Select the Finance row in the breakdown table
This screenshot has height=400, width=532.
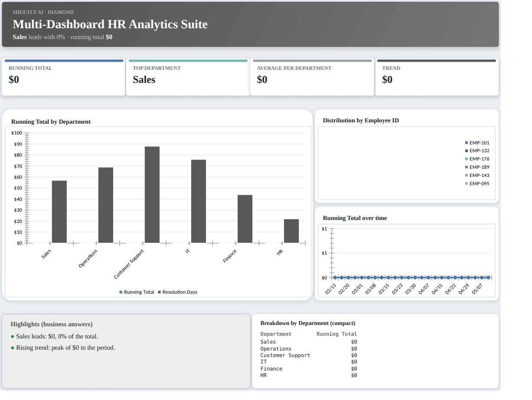(309, 369)
